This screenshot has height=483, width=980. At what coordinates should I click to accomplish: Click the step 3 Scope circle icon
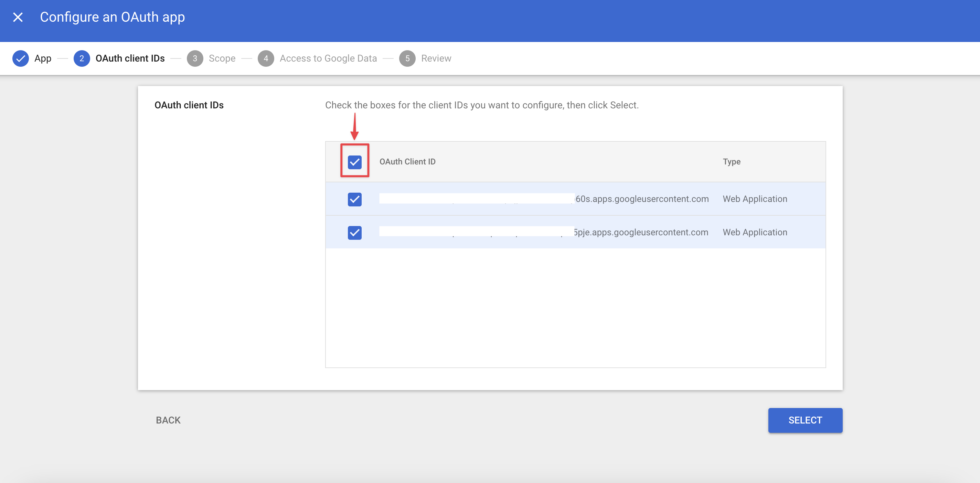coord(195,58)
